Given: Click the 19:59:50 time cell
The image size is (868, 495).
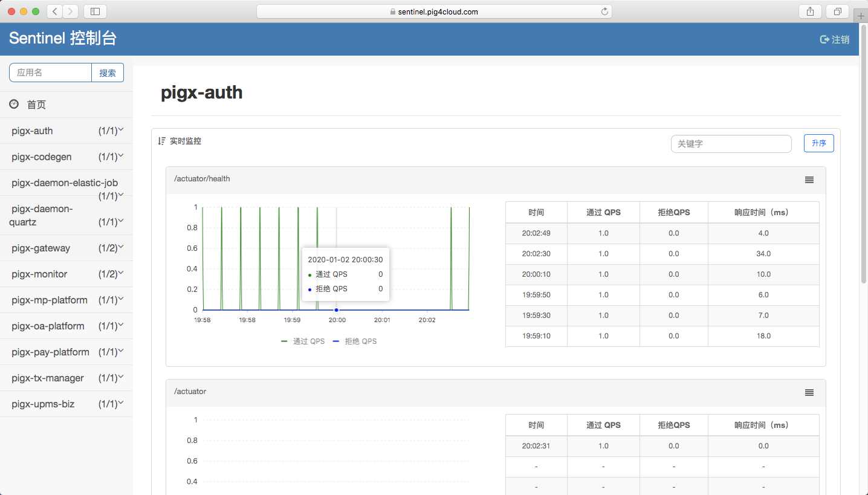Looking at the screenshot, I should point(536,295).
